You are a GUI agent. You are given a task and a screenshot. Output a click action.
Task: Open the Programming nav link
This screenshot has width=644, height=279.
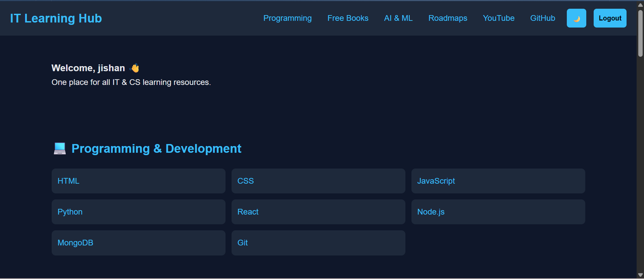coord(287,18)
